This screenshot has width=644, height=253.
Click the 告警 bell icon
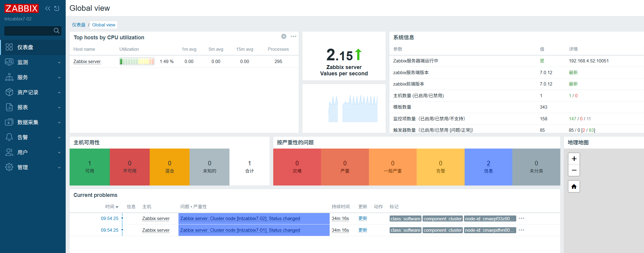[9, 137]
